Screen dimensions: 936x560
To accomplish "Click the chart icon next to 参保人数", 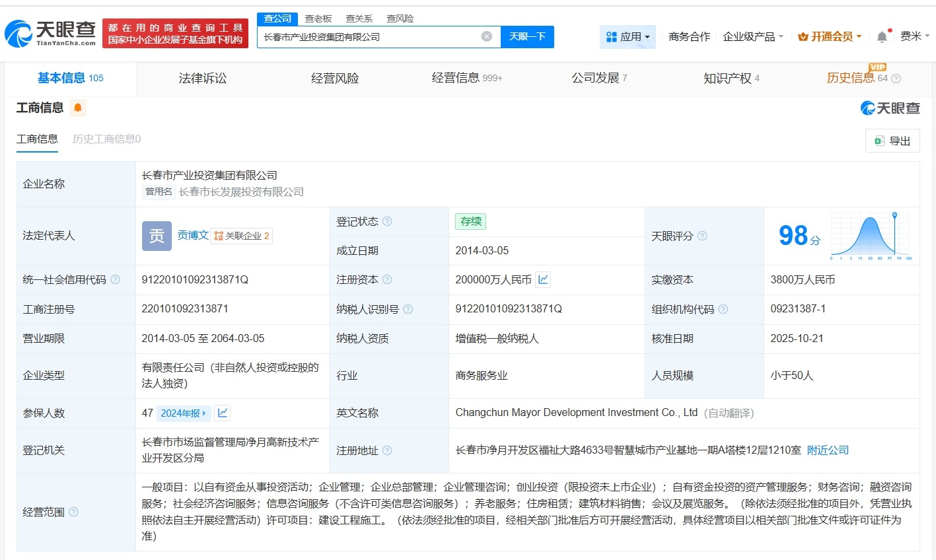I will click(x=221, y=413).
